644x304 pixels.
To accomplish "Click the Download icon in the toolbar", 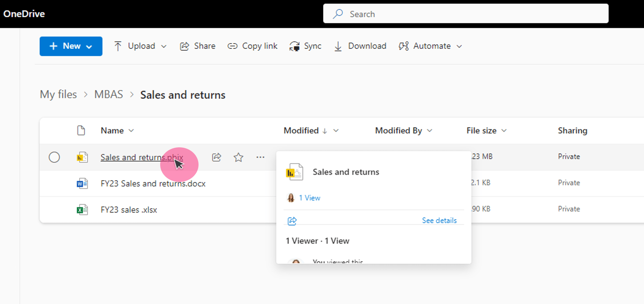I will coord(337,46).
